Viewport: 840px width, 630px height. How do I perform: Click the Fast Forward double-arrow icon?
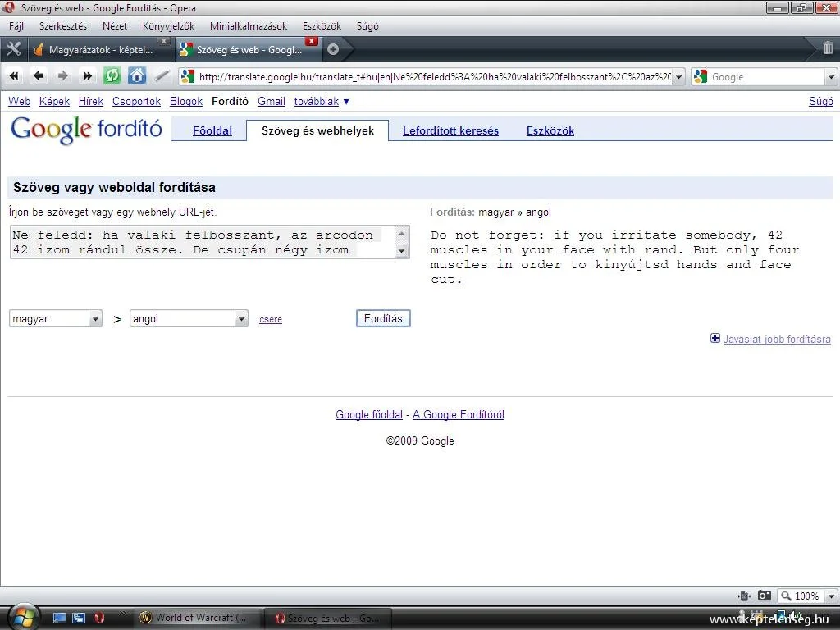[x=88, y=76]
